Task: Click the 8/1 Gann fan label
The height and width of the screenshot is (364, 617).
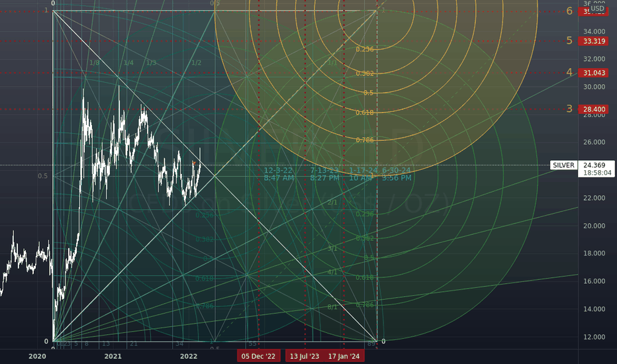Action: click(x=332, y=307)
